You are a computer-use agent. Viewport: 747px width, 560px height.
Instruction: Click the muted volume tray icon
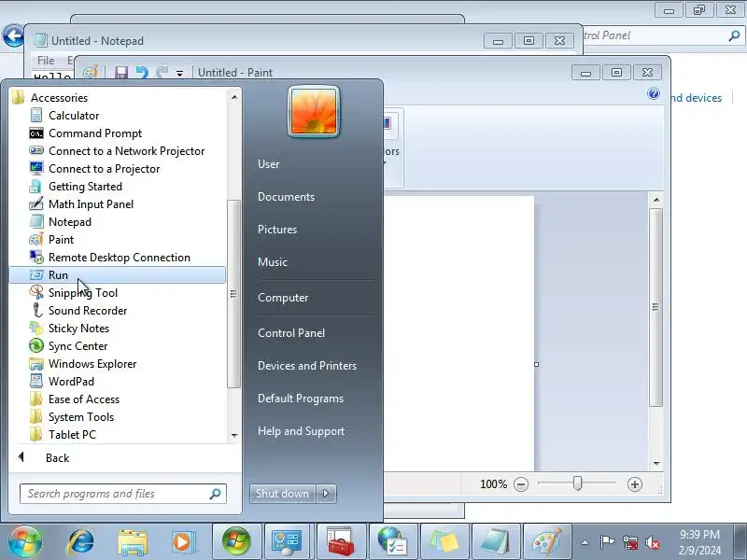(653, 542)
